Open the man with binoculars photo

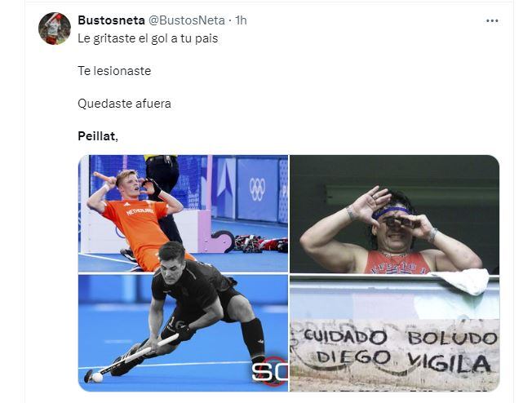point(395,214)
